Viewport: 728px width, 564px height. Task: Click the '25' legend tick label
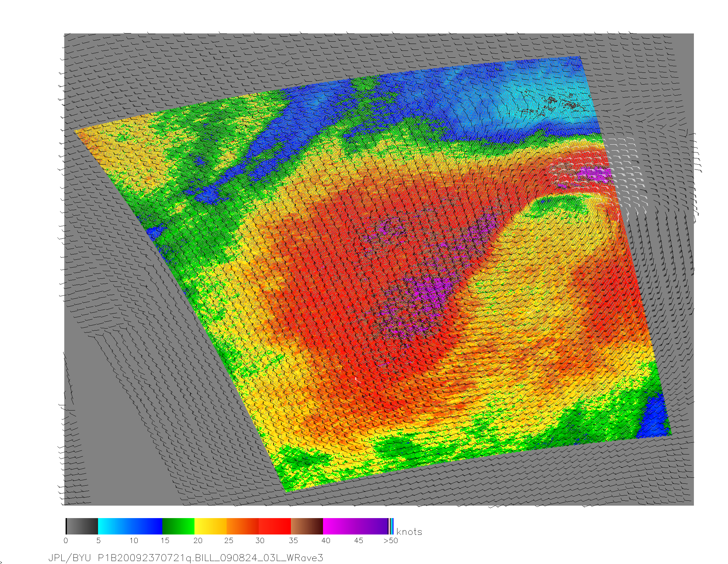[x=229, y=541]
